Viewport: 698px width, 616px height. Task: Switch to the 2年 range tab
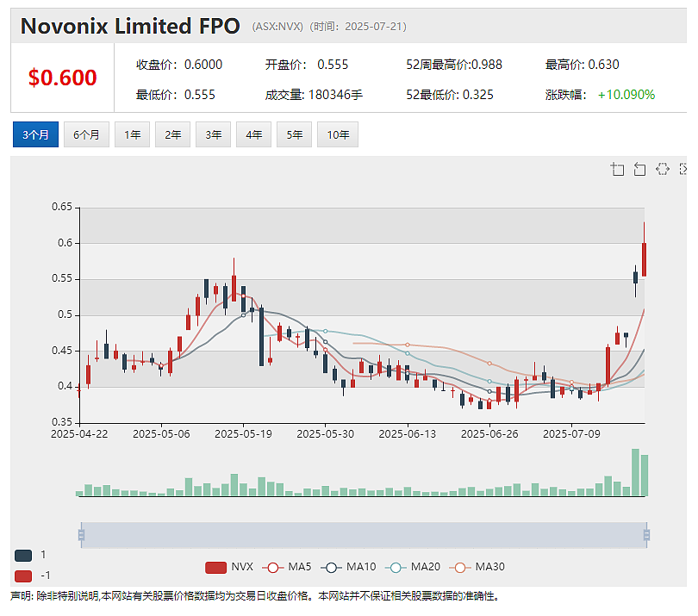click(x=172, y=134)
